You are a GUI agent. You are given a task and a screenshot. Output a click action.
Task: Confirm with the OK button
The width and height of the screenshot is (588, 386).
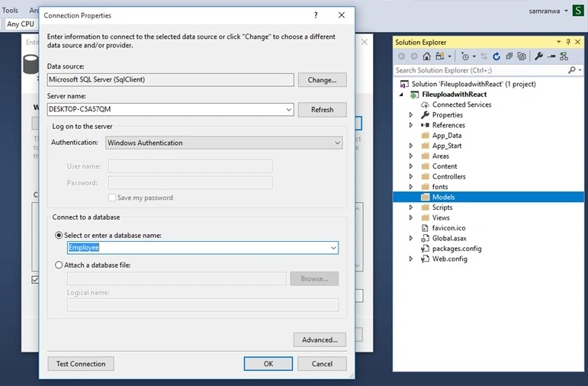(268, 363)
